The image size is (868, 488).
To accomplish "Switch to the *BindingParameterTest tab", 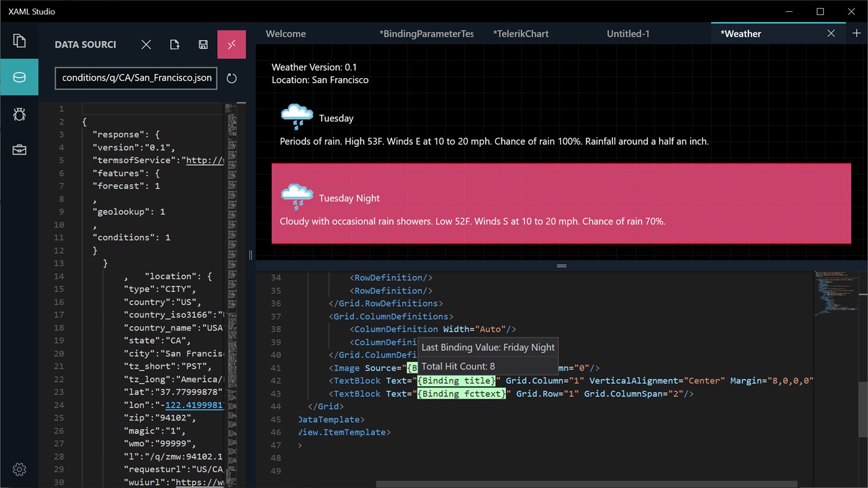I will click(426, 33).
